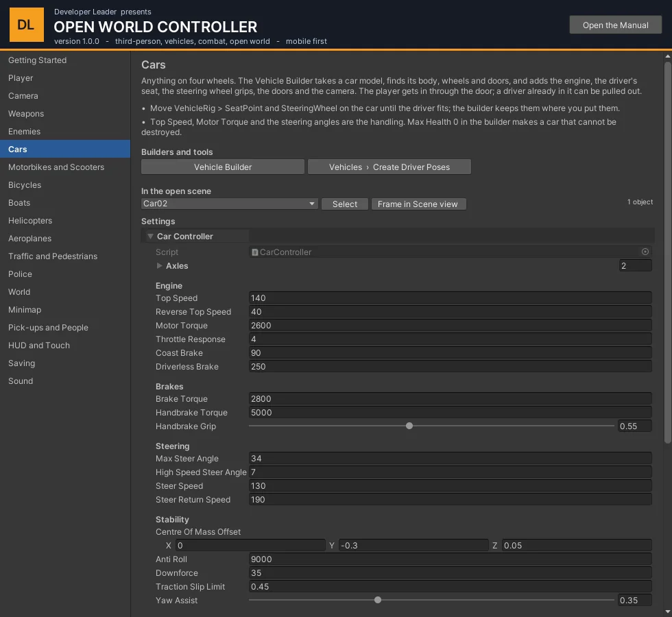
Task: Click the Steer Speed field
Action: point(450,485)
